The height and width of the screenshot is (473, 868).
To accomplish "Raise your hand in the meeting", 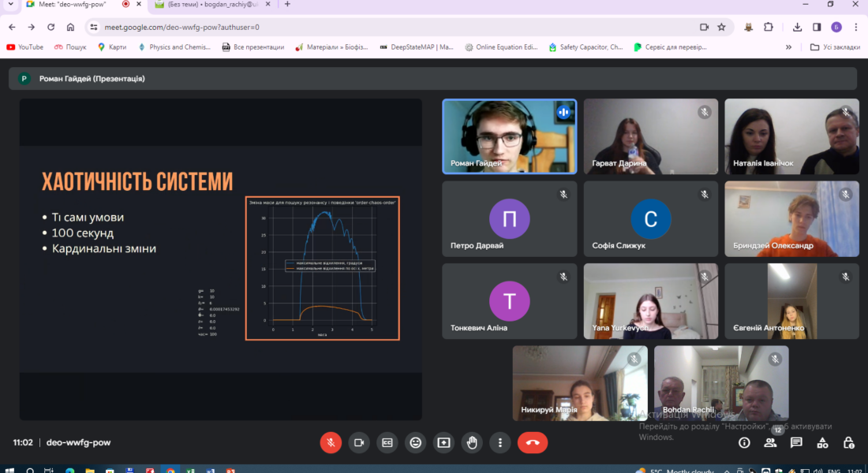I will (472, 442).
